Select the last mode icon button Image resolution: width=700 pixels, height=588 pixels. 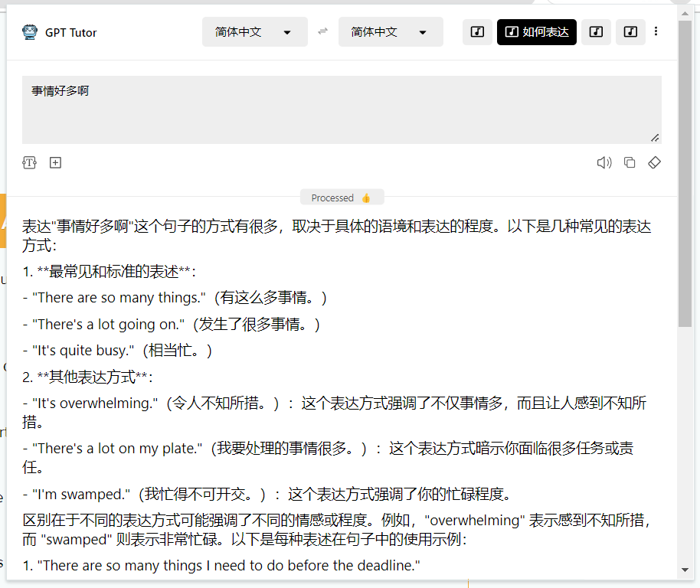(x=630, y=32)
